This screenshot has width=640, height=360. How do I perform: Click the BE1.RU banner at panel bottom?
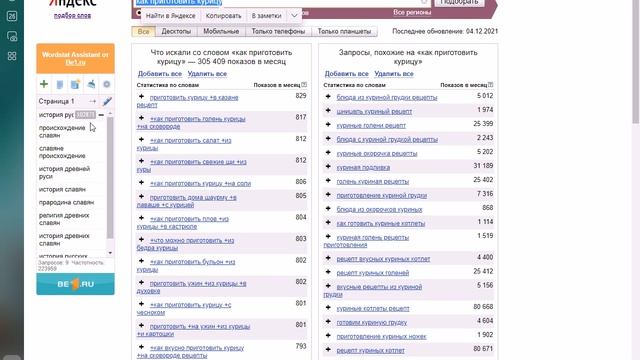76,284
